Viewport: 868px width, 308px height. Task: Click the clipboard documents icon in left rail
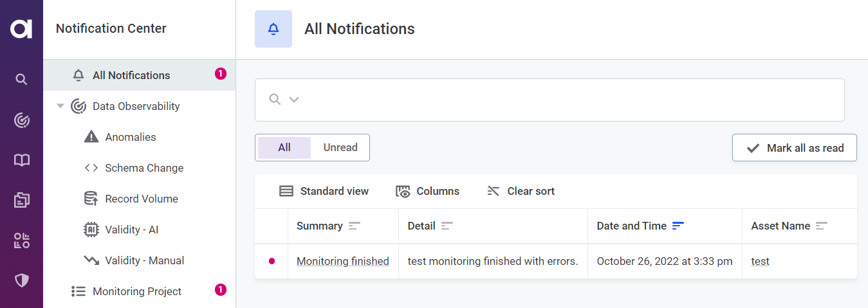21,201
